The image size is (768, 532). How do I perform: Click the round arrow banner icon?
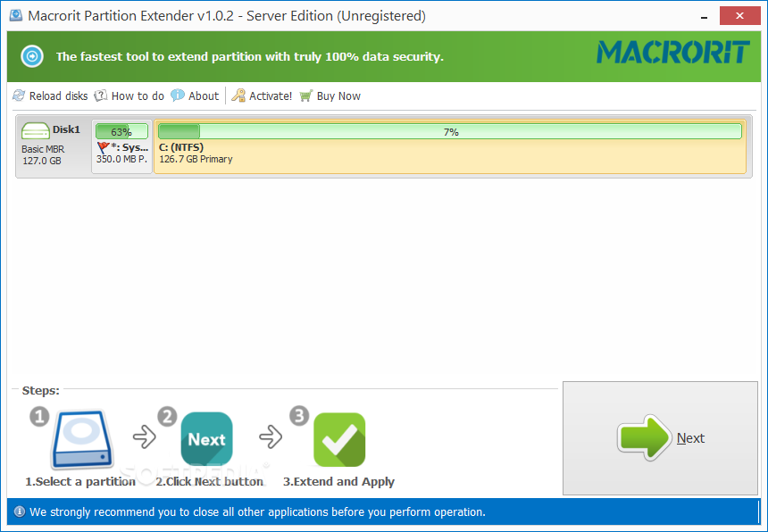click(32, 56)
